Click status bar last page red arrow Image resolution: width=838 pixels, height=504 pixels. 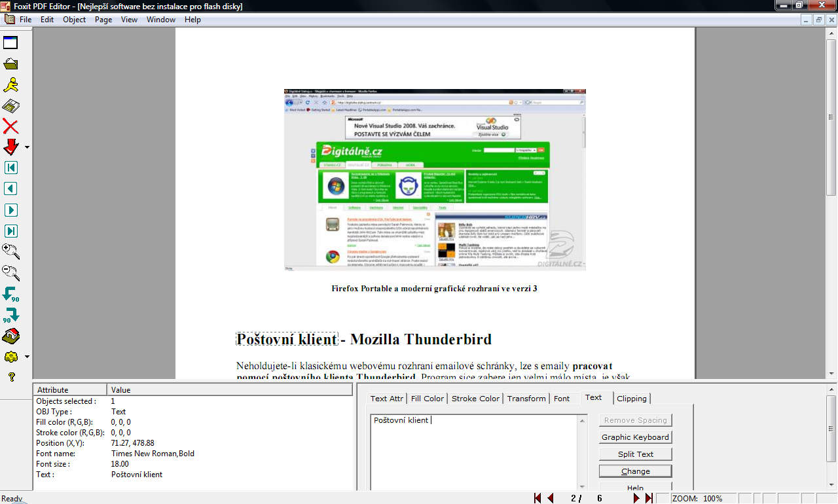click(648, 498)
